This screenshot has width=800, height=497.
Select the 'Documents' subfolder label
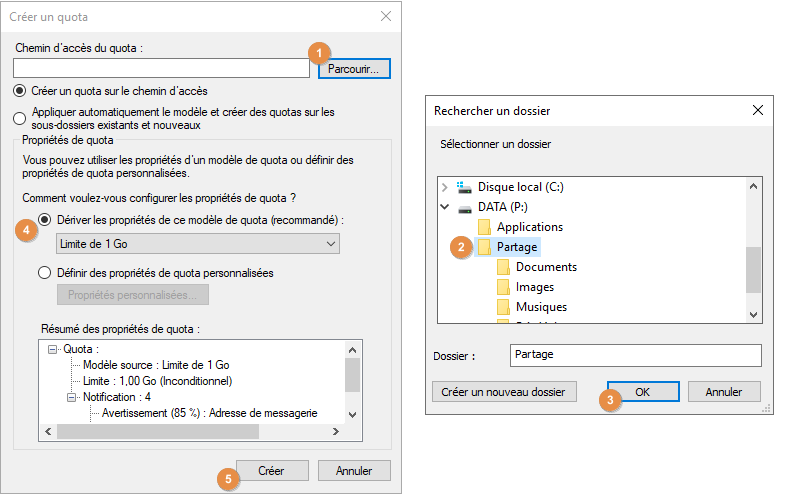point(546,267)
